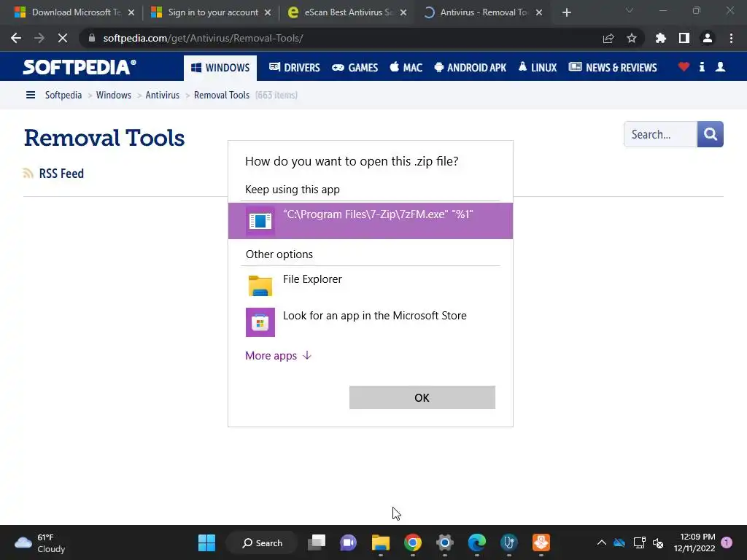Image resolution: width=747 pixels, height=560 pixels.
Task: Go back with the browser back arrow
Action: tap(16, 38)
